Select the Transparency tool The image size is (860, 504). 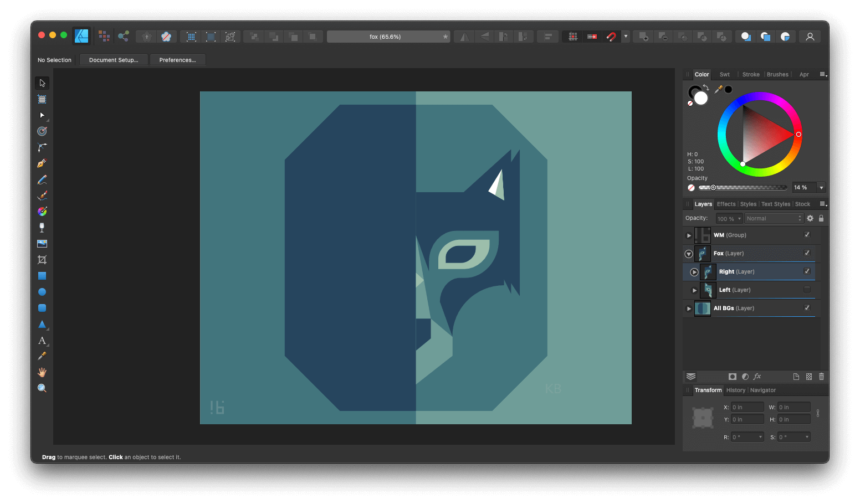42,227
